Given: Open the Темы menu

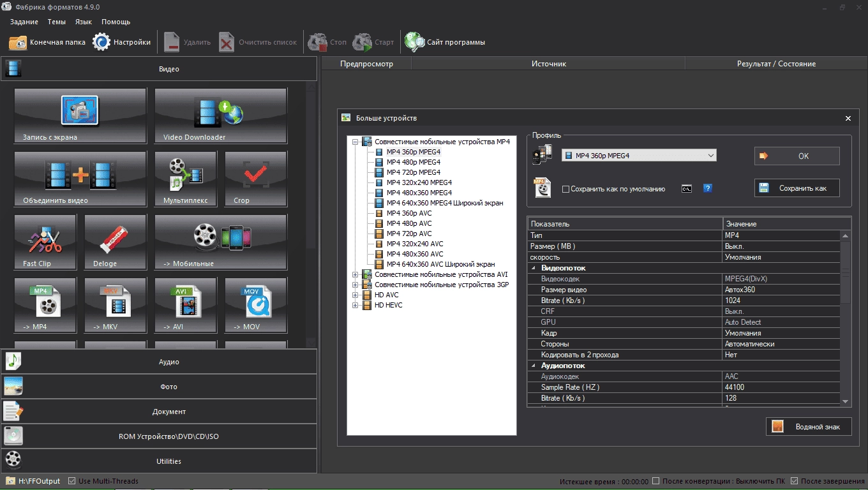Looking at the screenshot, I should [56, 22].
